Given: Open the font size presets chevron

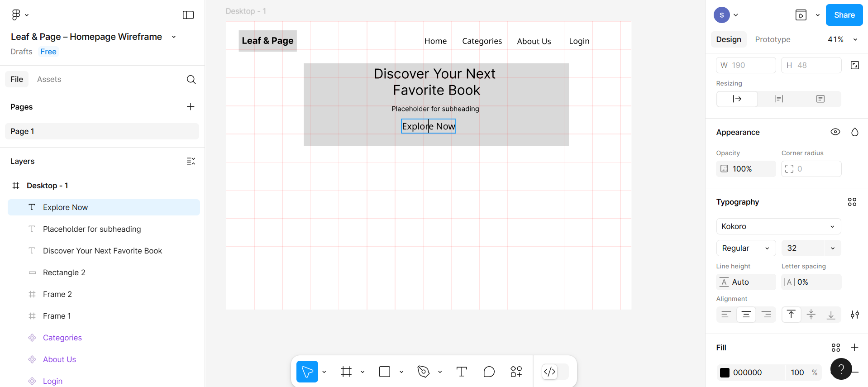Looking at the screenshot, I should pyautogui.click(x=833, y=248).
